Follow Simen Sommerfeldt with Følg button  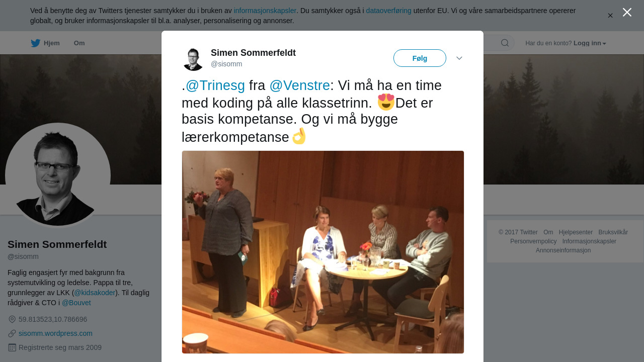point(420,58)
